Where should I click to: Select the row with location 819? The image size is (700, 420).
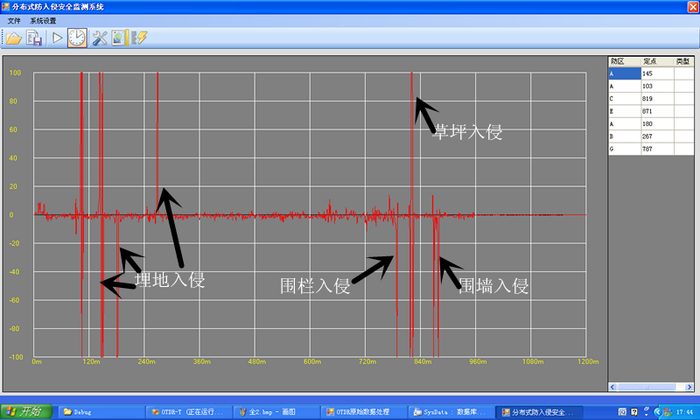coord(651,99)
